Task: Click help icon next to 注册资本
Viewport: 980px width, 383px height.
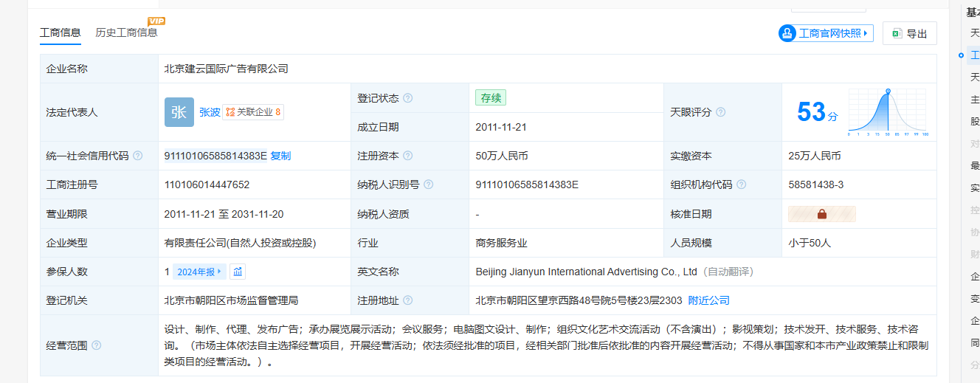Action: point(408,156)
